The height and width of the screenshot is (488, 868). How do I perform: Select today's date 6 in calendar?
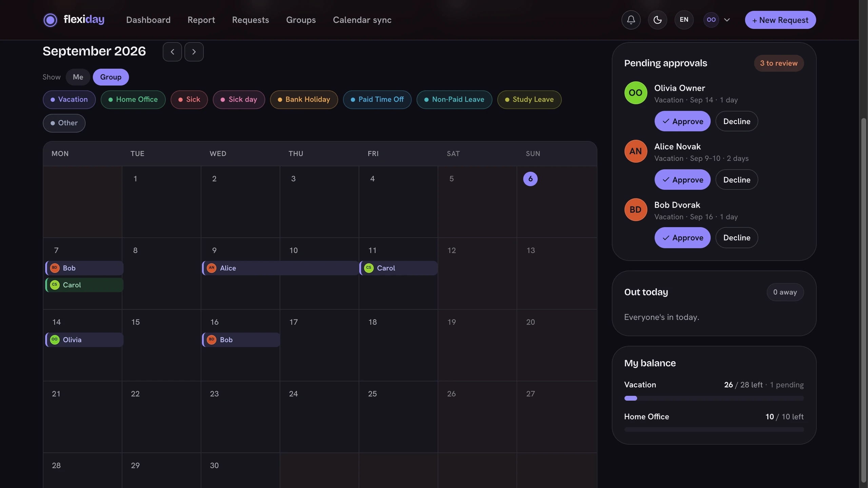530,179
